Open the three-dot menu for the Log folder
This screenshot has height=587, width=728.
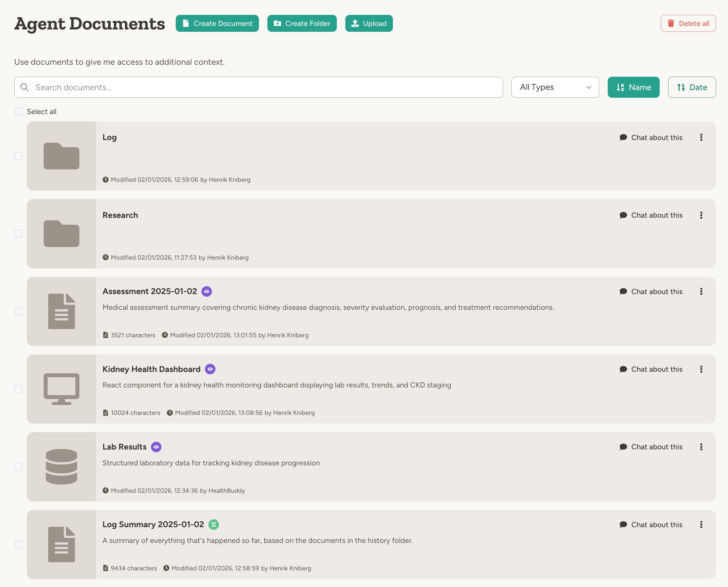701,137
